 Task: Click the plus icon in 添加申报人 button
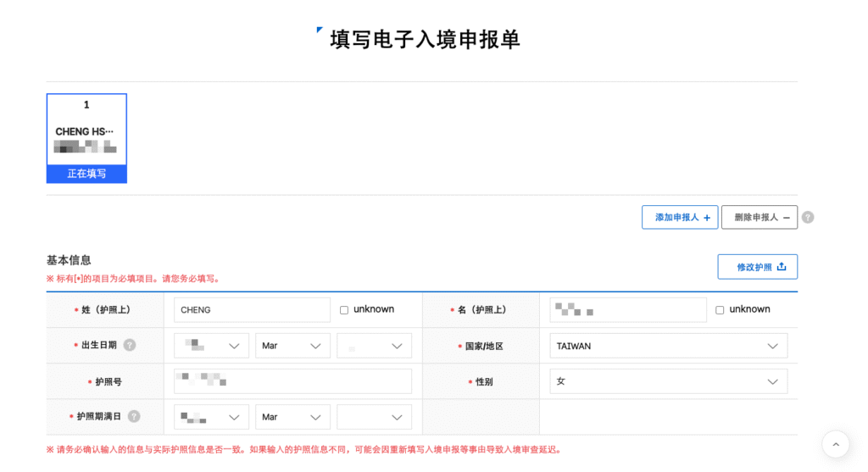pos(707,218)
